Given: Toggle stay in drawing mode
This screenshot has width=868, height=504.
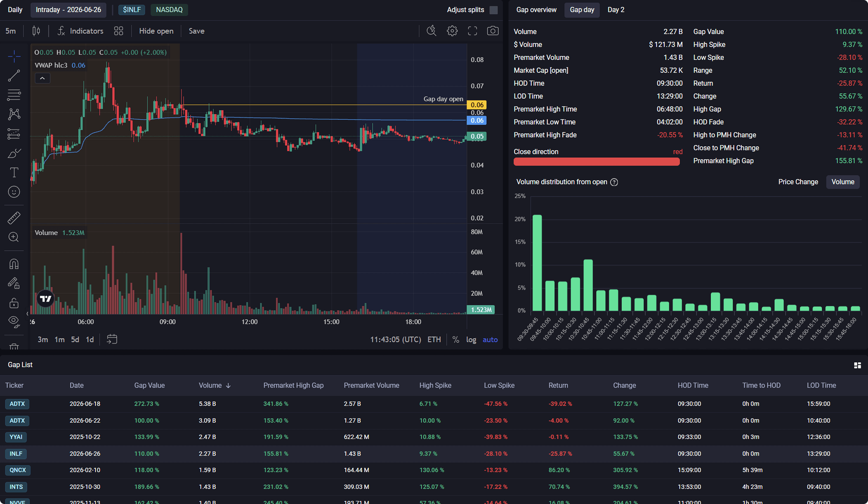Looking at the screenshot, I should click(x=14, y=283).
